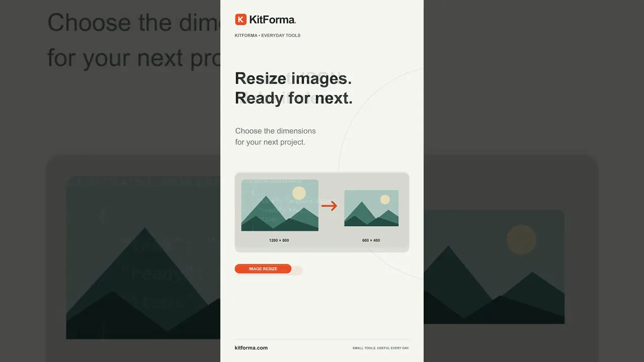Click the '1200 × 800' dimension label
644x362 pixels.
point(279,240)
